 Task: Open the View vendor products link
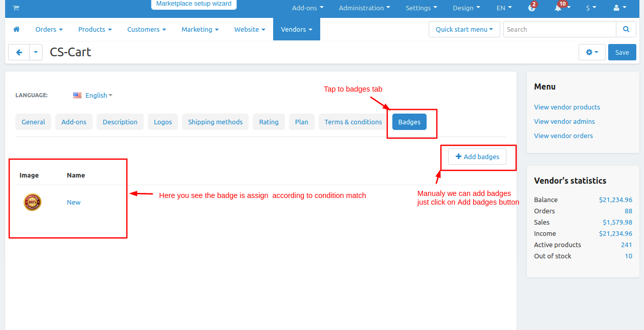[567, 107]
